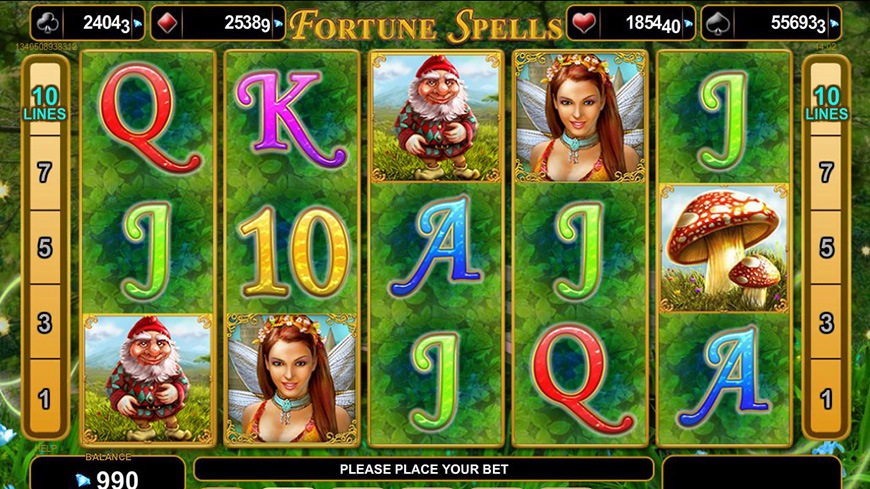The height and width of the screenshot is (489, 870).
Task: Click the hearts jackpot suit icon
Action: pyautogui.click(x=584, y=23)
